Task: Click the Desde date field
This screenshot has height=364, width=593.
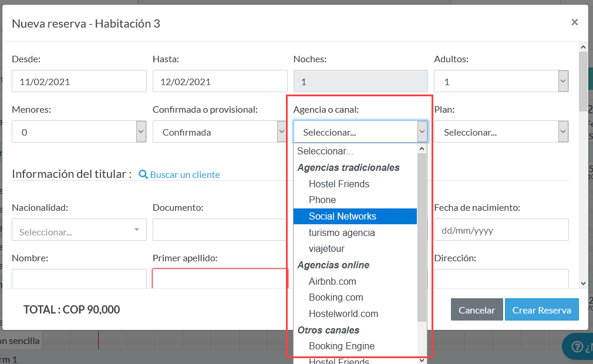Action: (x=79, y=81)
